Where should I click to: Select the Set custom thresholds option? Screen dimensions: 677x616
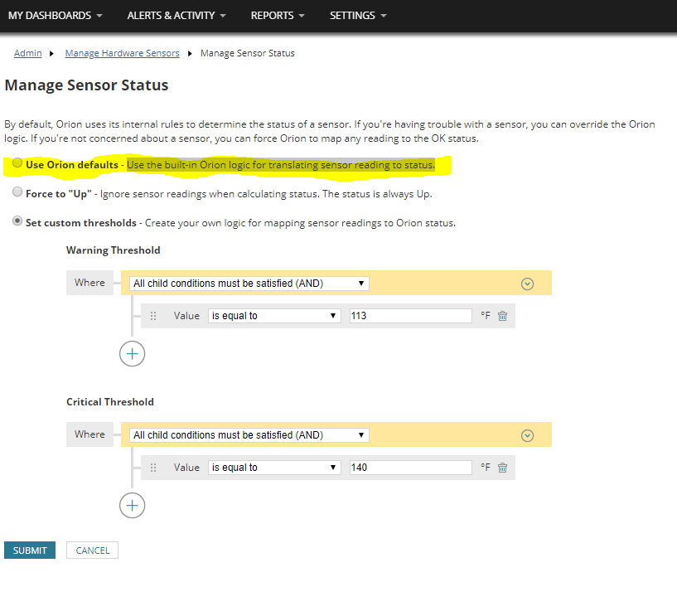17,221
